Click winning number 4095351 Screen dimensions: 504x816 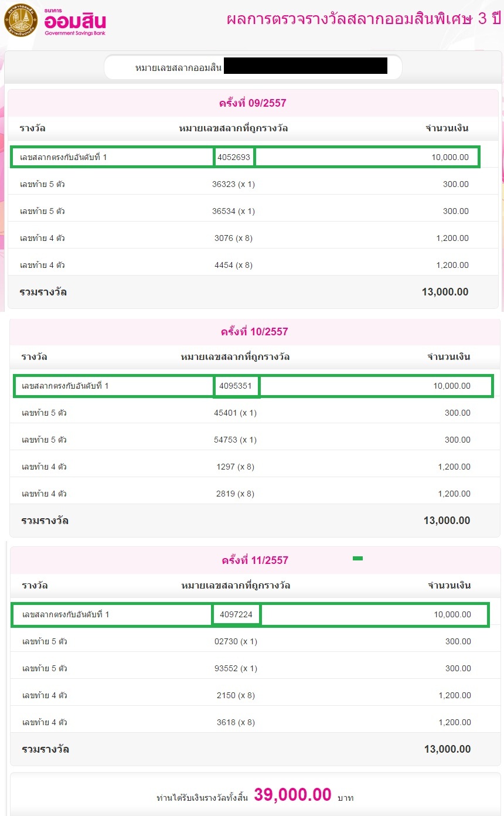[x=236, y=386]
